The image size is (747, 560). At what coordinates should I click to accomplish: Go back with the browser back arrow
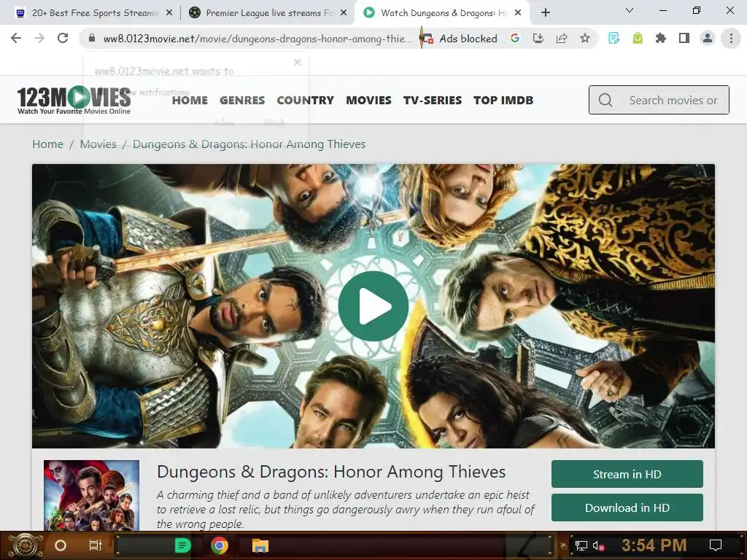click(x=16, y=38)
